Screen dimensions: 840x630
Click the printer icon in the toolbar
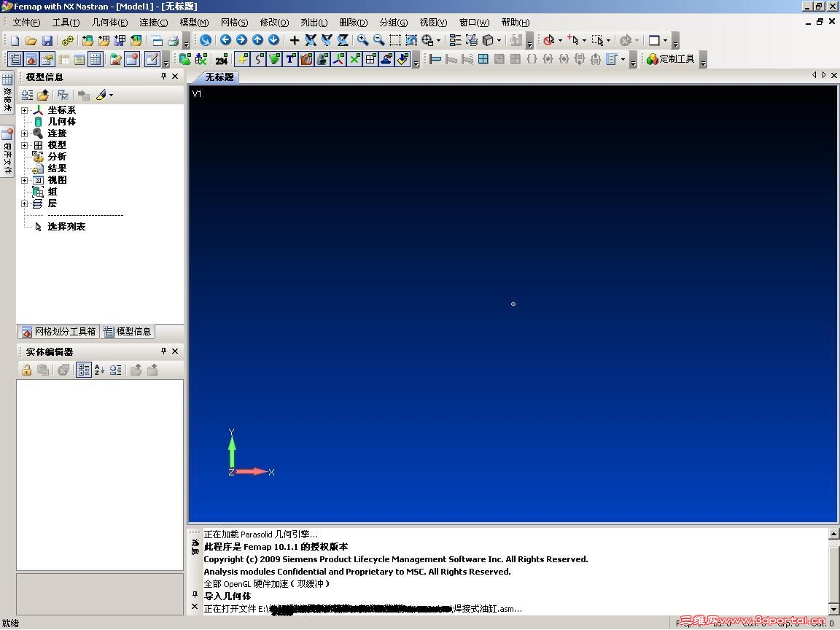(173, 40)
